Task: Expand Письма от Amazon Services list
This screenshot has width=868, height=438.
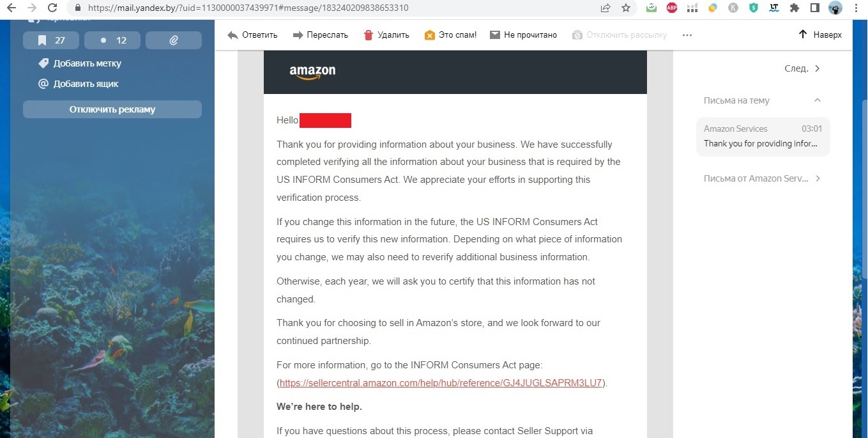Action: [x=762, y=178]
